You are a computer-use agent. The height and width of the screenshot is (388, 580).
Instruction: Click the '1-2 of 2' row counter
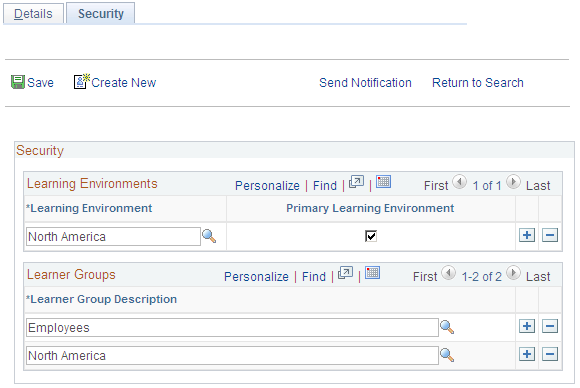[x=482, y=276]
